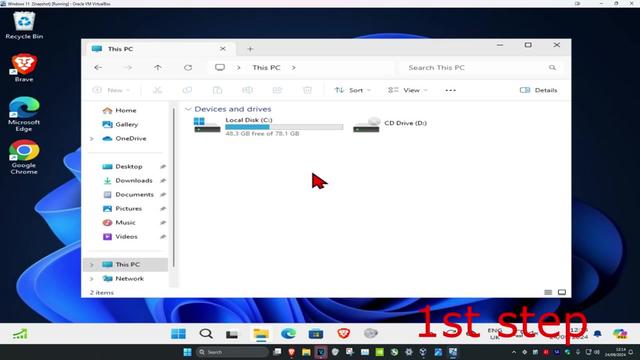
Task: Open the See more (...) menu
Action: point(451,90)
